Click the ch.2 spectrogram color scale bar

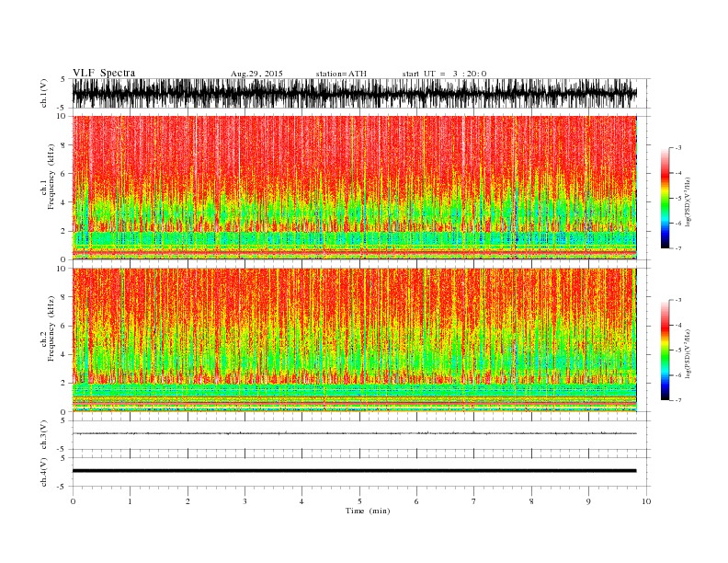pos(665,350)
